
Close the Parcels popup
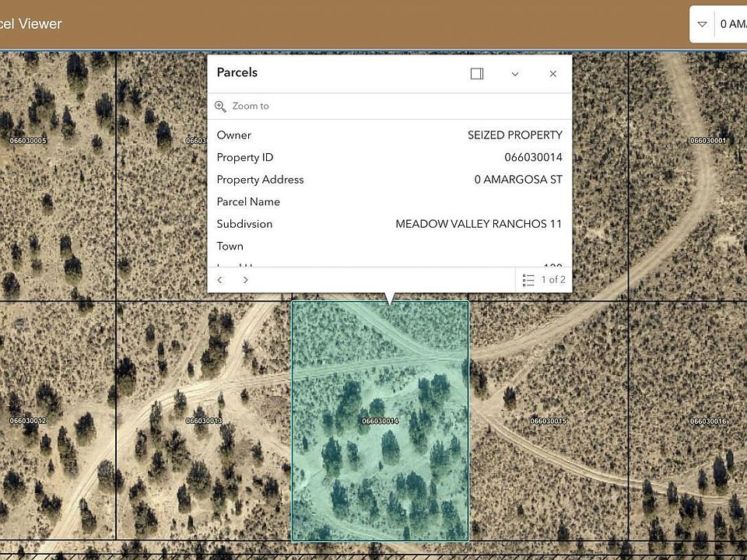click(x=553, y=74)
